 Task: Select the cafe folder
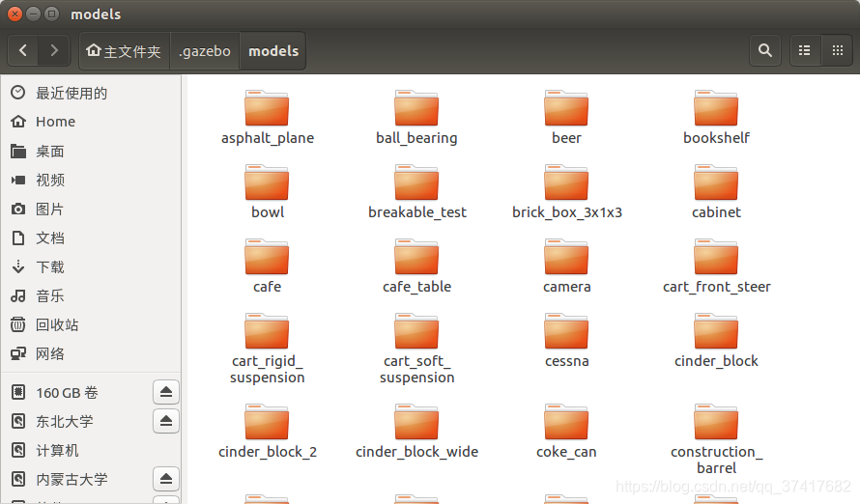(267, 266)
